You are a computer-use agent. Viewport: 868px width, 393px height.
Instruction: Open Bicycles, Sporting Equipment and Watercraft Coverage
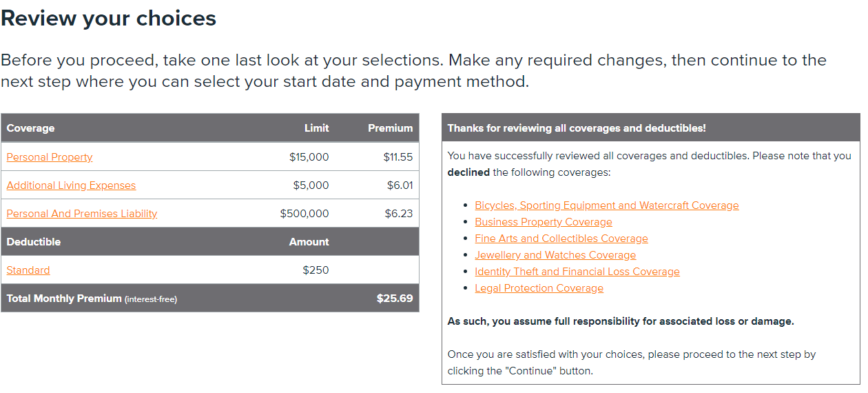[x=606, y=205]
